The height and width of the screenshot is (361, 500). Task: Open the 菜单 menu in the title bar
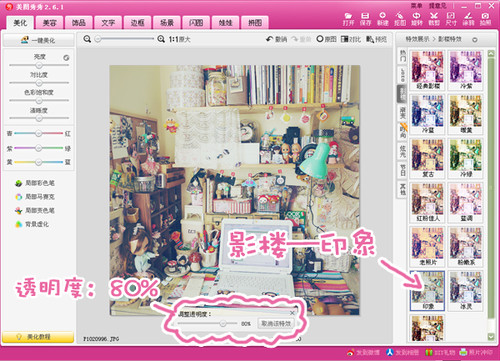(416, 6)
